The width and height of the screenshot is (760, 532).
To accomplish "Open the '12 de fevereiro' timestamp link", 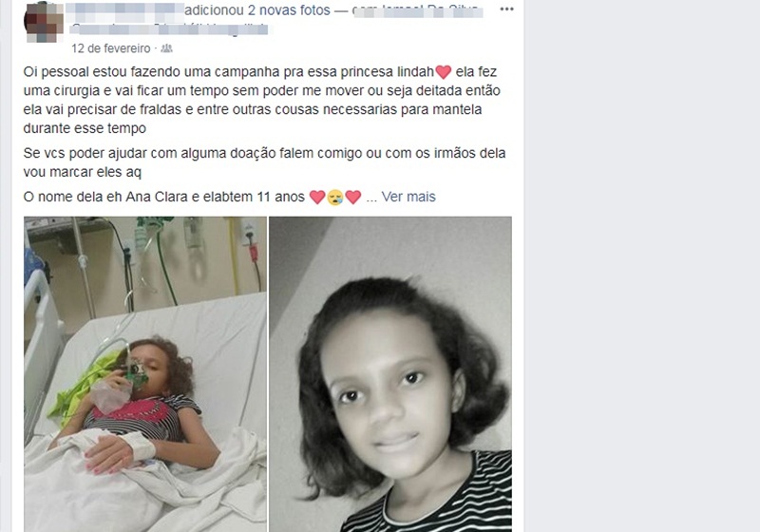I will pos(111,48).
